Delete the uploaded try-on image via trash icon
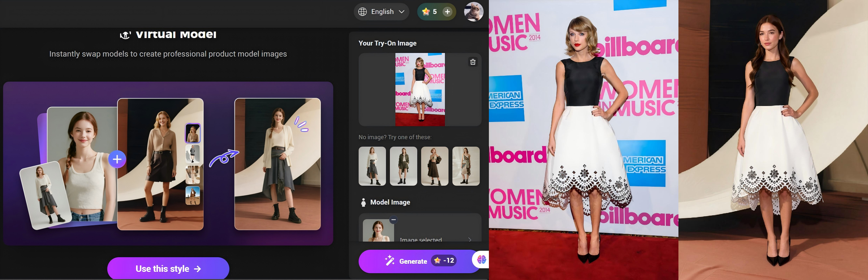Image resolution: width=868 pixels, height=280 pixels. click(473, 62)
